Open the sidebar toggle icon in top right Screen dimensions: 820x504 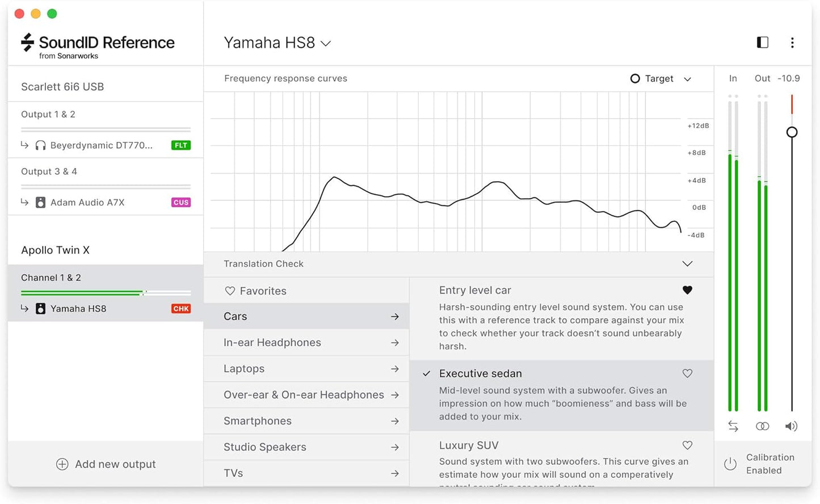coord(762,43)
